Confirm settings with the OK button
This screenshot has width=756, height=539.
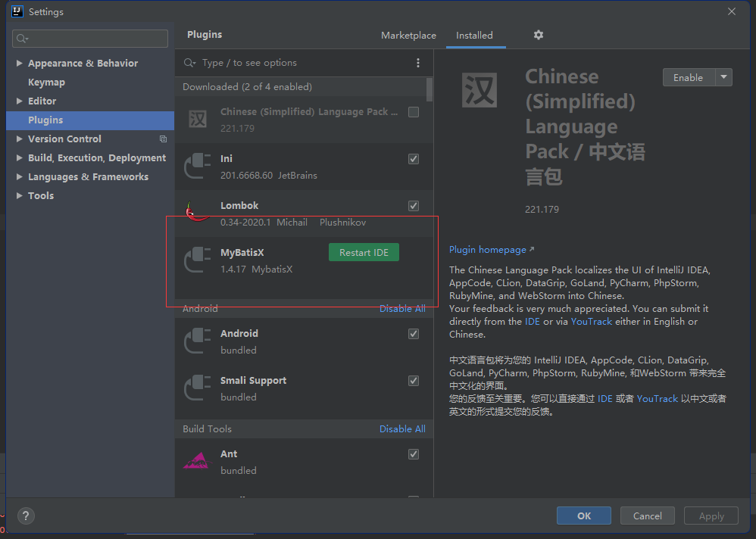[584, 516]
